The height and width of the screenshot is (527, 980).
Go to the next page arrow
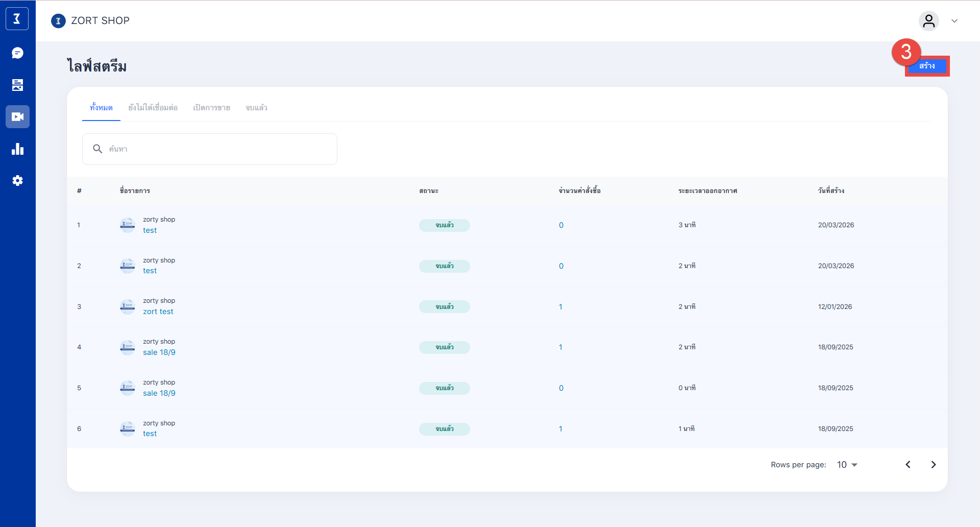933,465
